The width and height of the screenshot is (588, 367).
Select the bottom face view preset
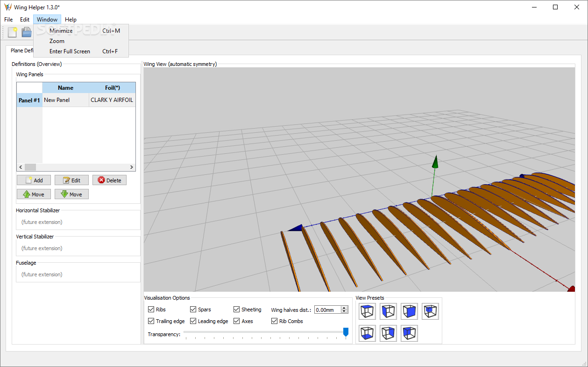tap(367, 333)
